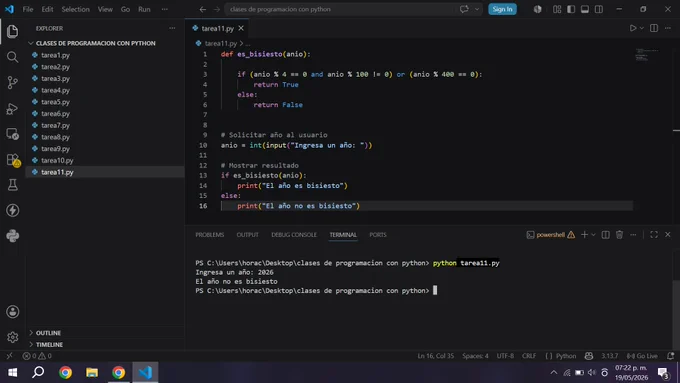Open the Run and Debug view
The image size is (680, 383).
[13, 108]
